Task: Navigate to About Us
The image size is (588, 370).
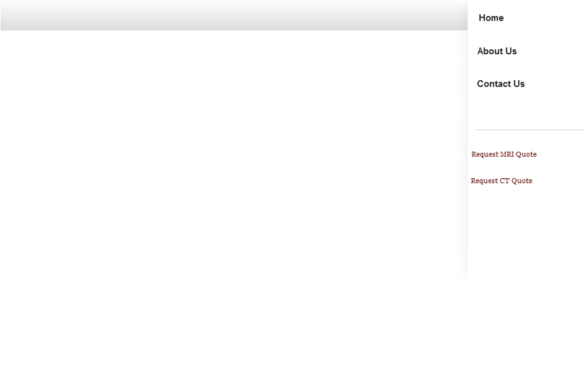Action: click(x=497, y=51)
